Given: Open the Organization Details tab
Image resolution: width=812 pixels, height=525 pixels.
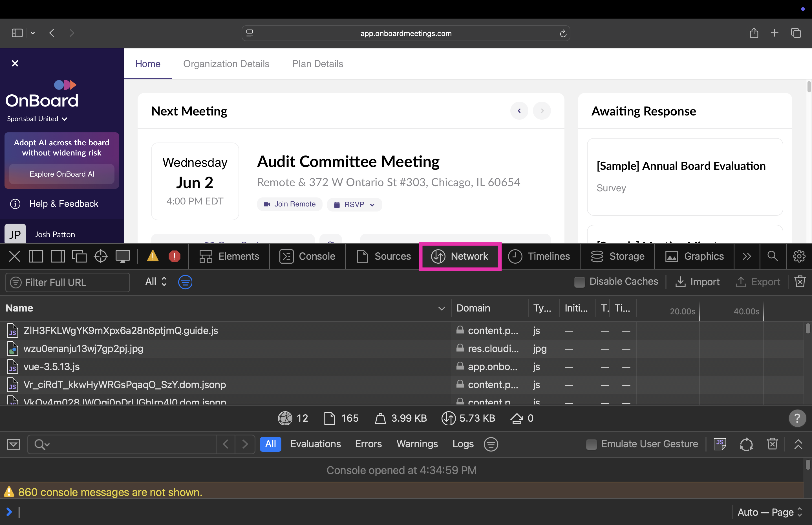Looking at the screenshot, I should click(x=226, y=64).
